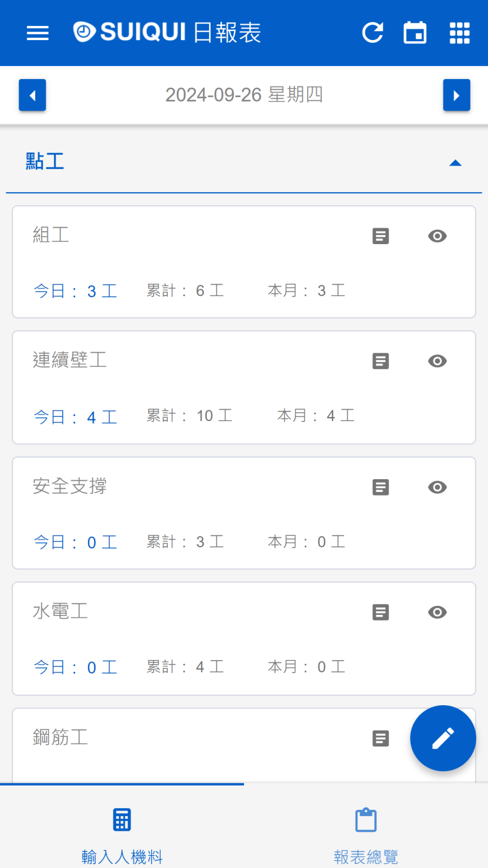This screenshot has width=488, height=868.
Task: Open the hamburger navigation menu
Action: pos(38,33)
